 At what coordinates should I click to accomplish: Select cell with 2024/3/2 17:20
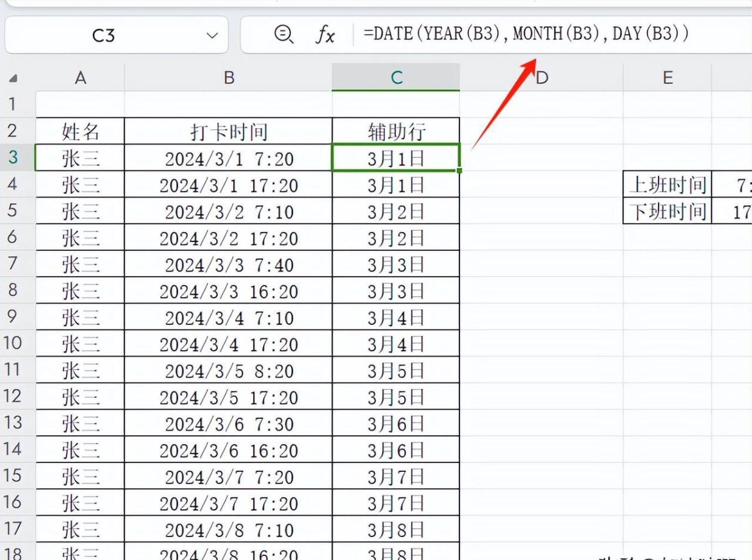229,237
